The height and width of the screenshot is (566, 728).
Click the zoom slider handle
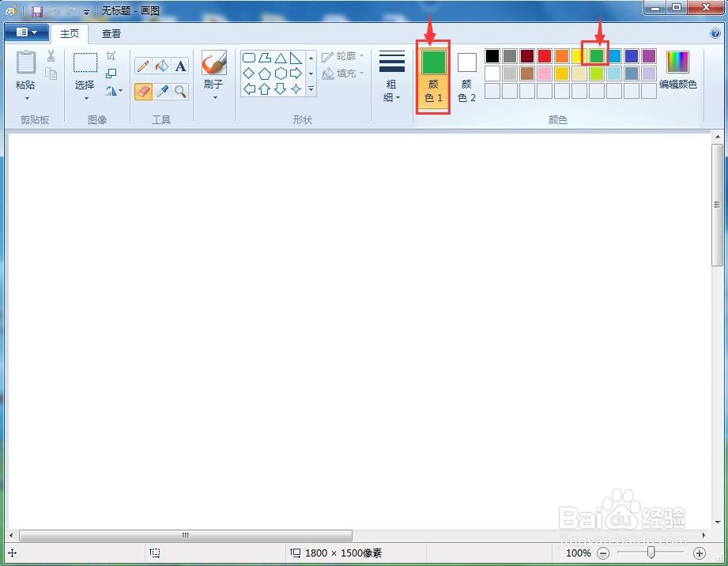(x=651, y=553)
